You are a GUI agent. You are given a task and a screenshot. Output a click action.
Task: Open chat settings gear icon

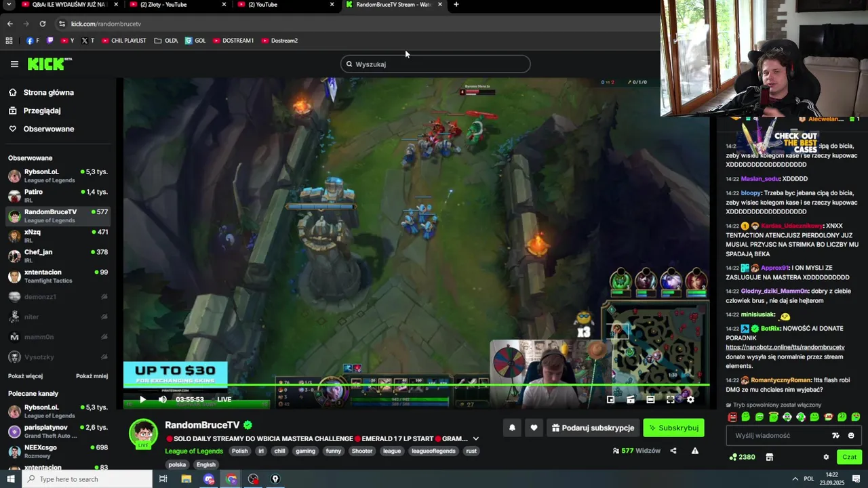click(x=825, y=457)
